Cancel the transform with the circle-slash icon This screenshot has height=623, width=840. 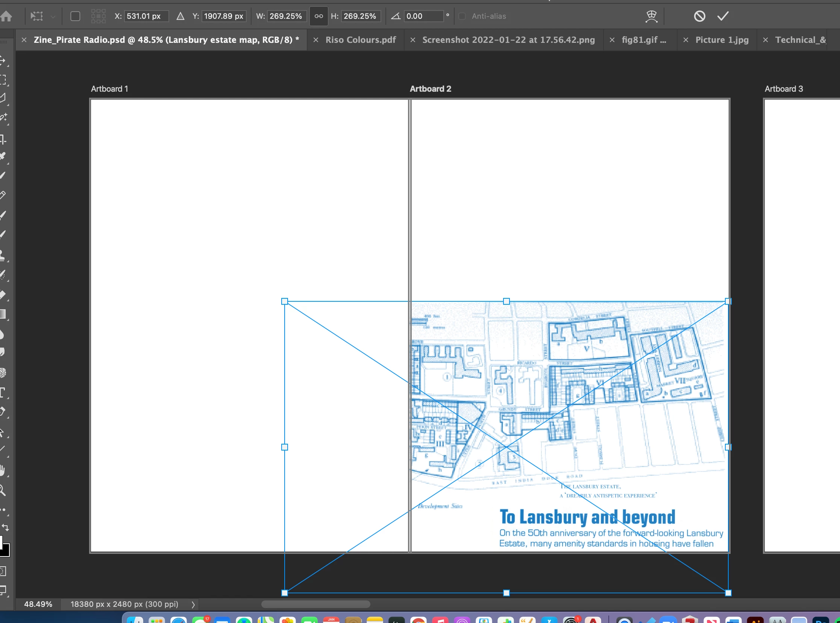(699, 16)
